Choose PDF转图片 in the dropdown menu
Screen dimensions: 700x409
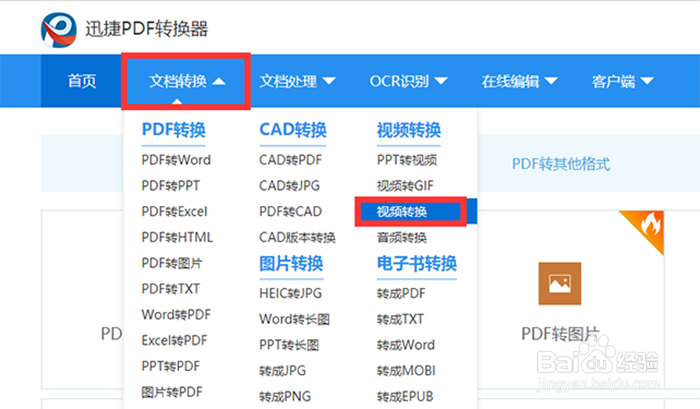click(172, 263)
